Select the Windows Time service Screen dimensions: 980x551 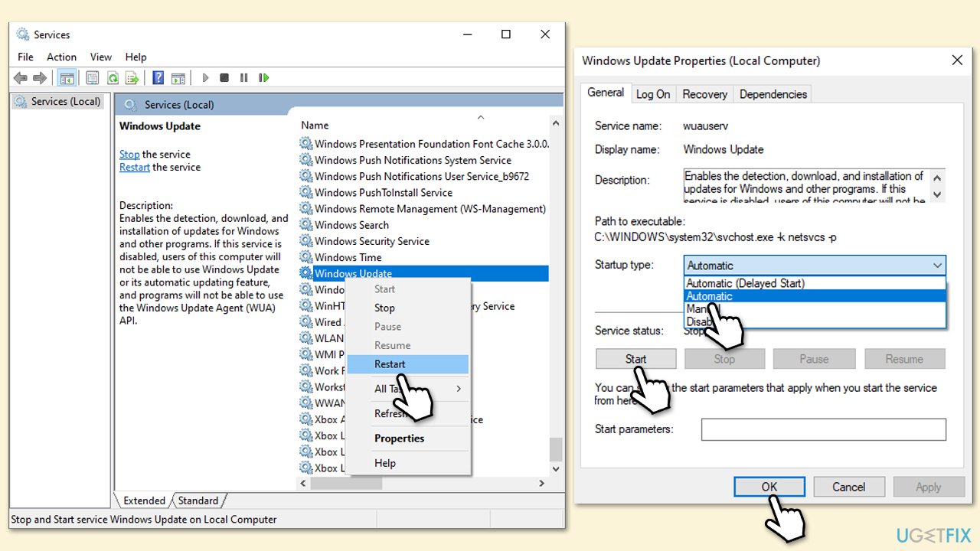pyautogui.click(x=423, y=257)
